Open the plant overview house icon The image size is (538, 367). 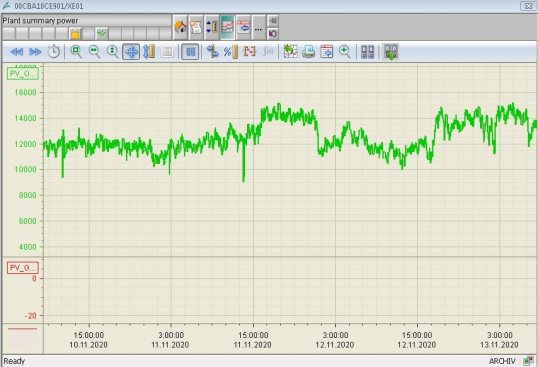tap(180, 27)
